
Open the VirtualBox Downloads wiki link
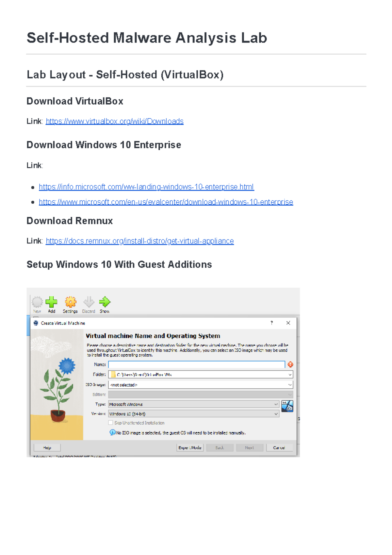tap(114, 121)
